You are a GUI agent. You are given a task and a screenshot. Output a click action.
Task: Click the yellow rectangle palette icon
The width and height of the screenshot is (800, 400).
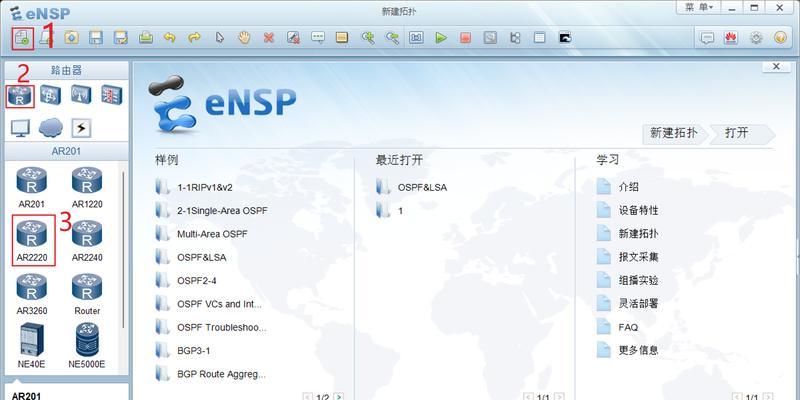tap(342, 37)
